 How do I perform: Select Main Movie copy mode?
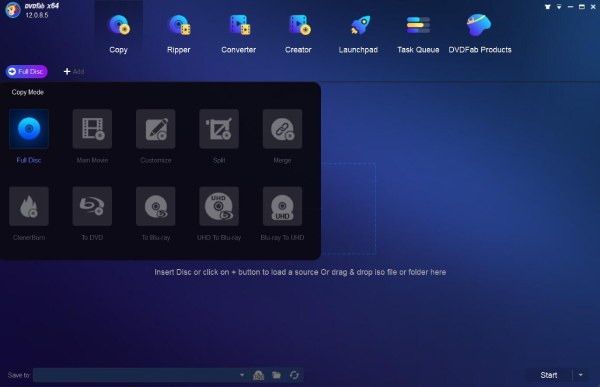[92, 129]
